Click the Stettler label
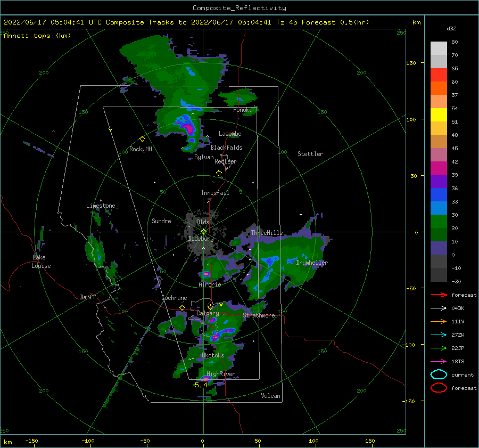The image size is (479, 448). pos(310,154)
